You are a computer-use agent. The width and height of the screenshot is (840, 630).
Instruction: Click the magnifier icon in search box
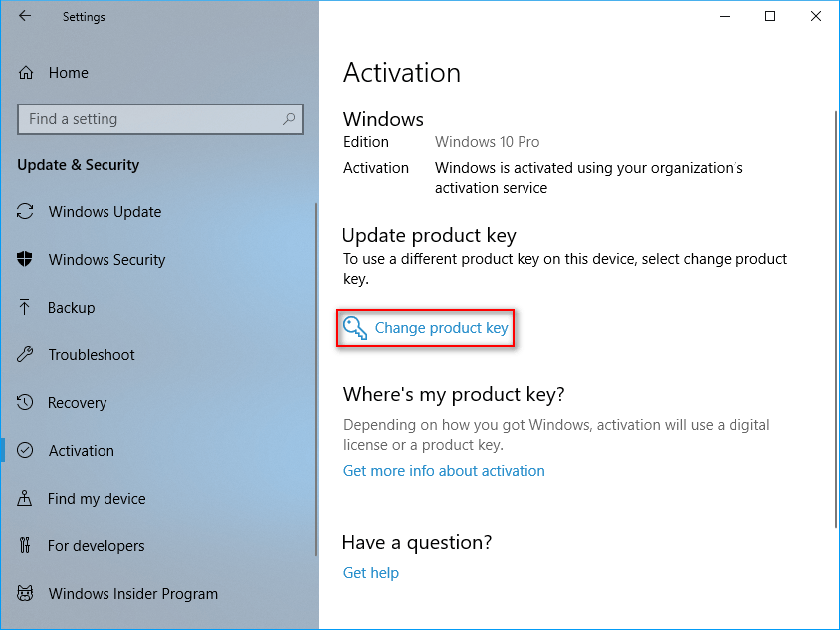pyautogui.click(x=289, y=118)
